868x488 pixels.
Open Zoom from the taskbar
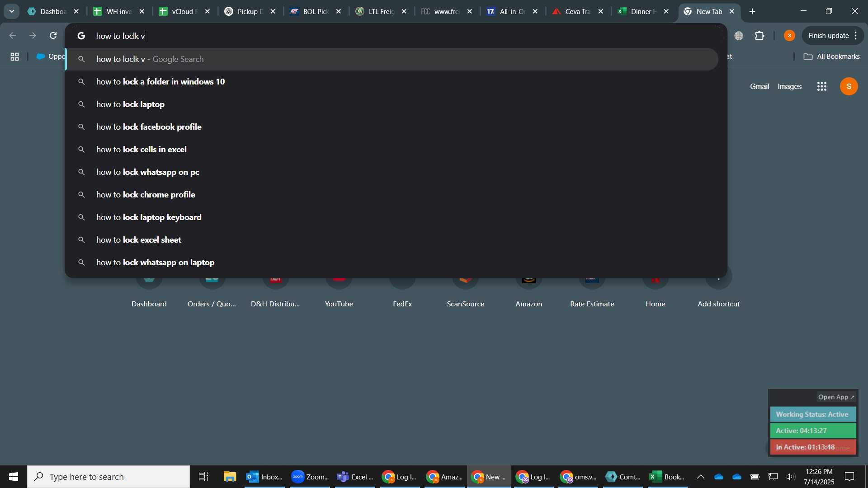pos(310,477)
